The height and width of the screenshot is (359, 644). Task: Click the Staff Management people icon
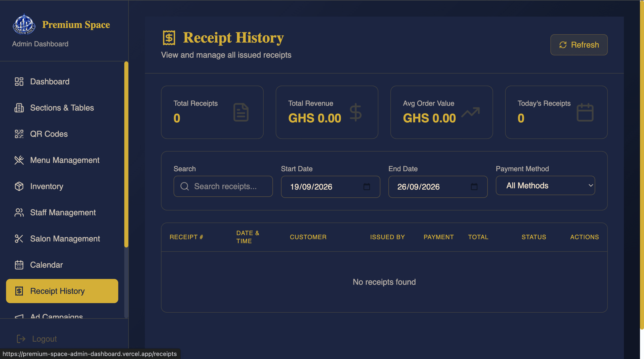coord(19,212)
